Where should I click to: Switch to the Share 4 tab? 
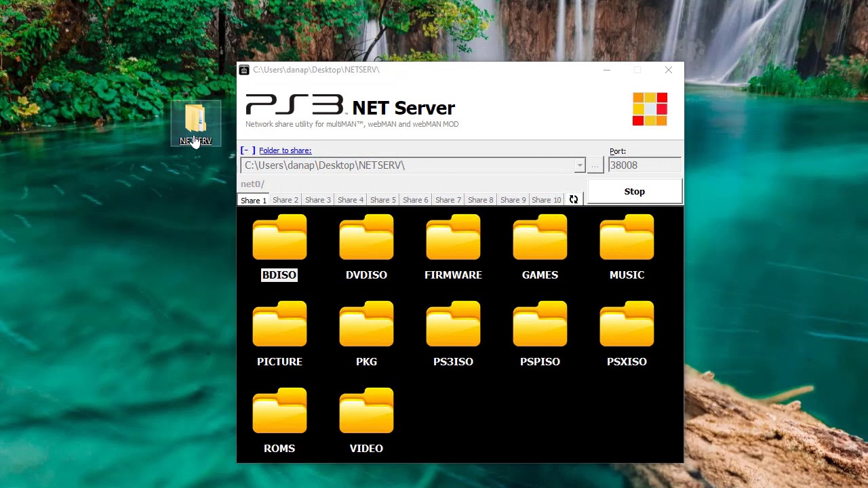351,200
